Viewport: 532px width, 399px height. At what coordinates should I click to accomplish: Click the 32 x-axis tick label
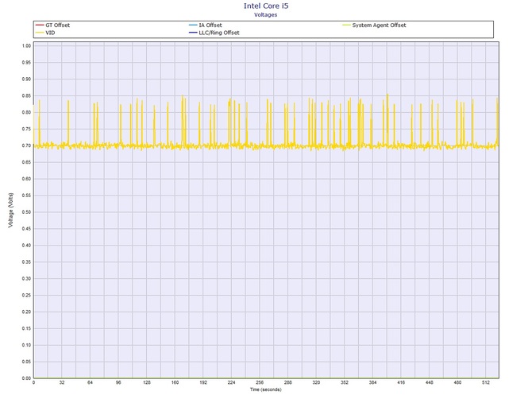(x=62, y=382)
